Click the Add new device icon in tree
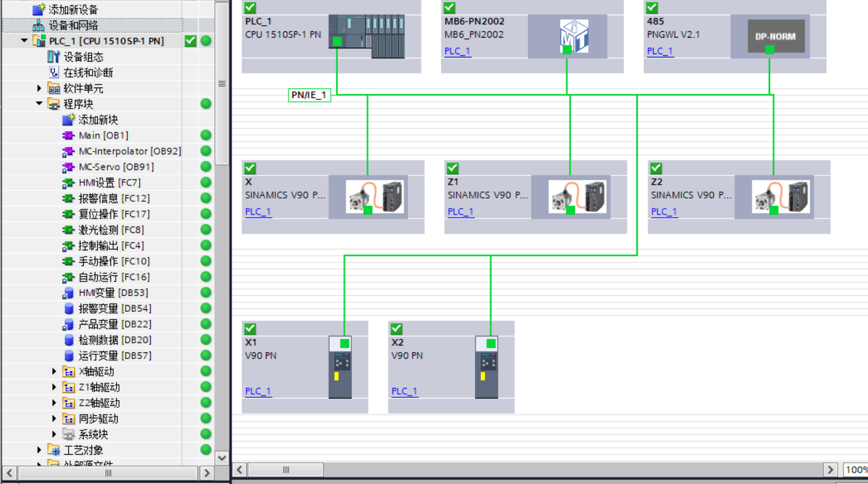The image size is (868, 484). click(39, 9)
